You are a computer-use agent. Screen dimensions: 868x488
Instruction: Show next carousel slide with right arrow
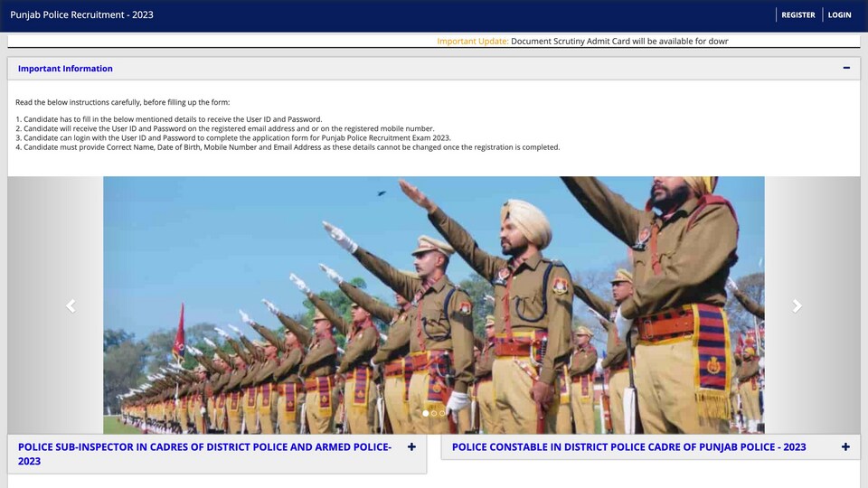point(797,305)
